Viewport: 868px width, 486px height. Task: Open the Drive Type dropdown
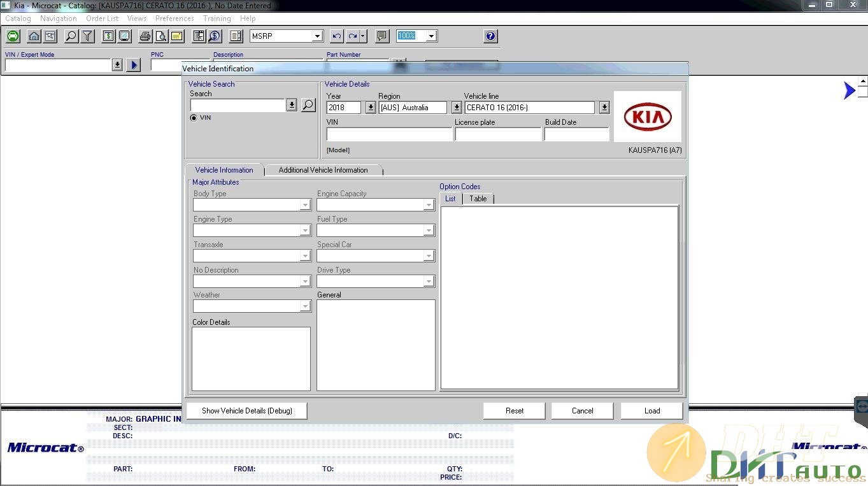pyautogui.click(x=429, y=282)
